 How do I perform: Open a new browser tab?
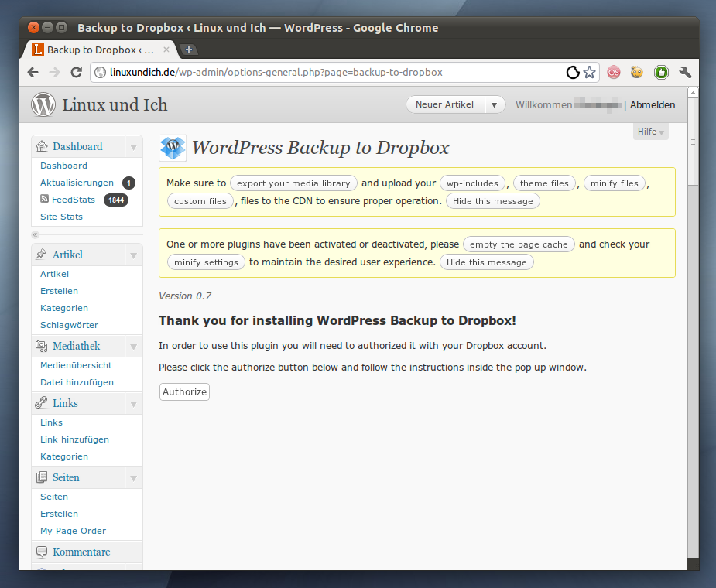tap(188, 50)
